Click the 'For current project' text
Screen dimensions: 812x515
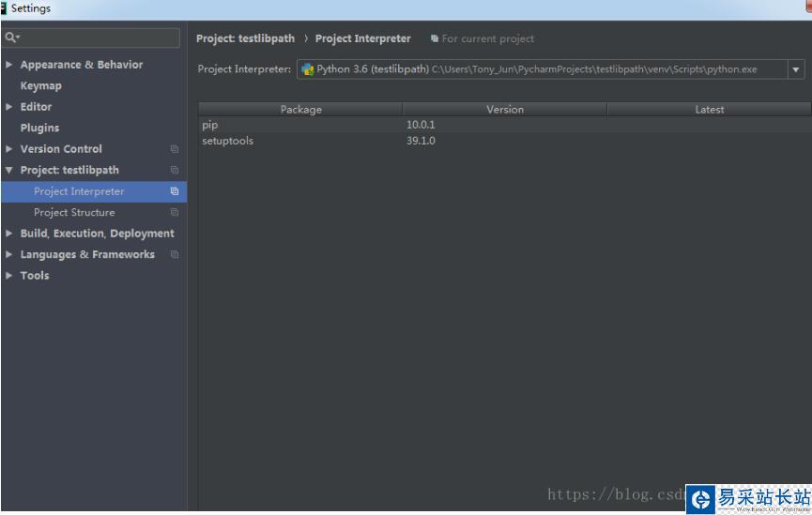[488, 38]
